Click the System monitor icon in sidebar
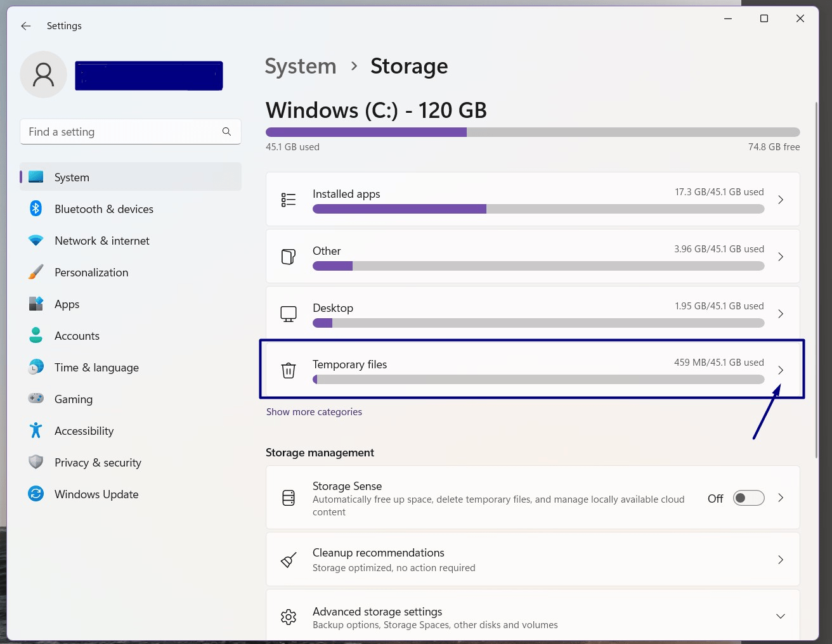 click(x=36, y=177)
